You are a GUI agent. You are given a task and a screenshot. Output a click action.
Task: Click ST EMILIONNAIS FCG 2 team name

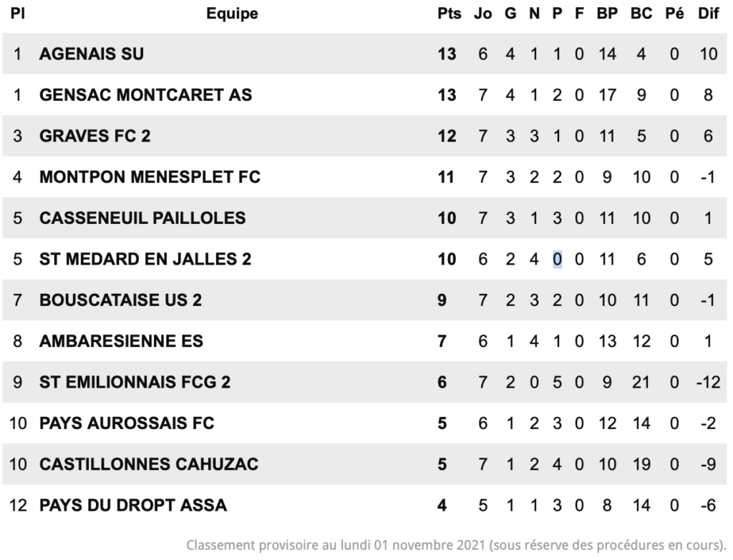[135, 382]
